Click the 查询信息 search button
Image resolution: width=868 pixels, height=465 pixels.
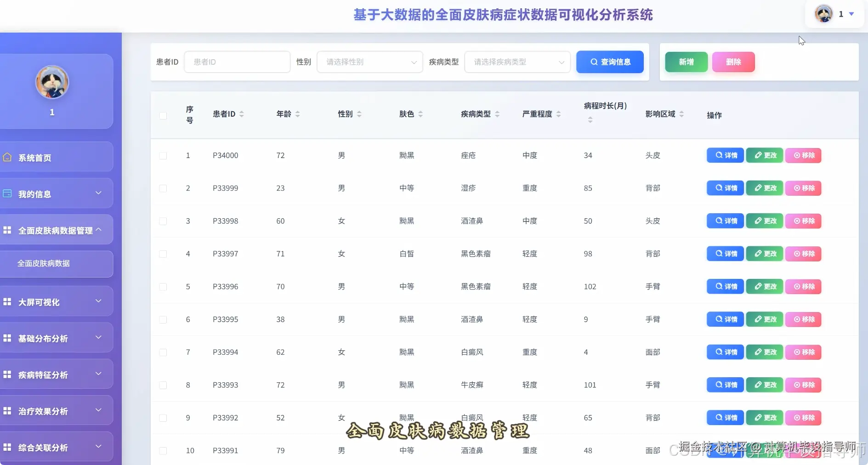click(x=610, y=62)
